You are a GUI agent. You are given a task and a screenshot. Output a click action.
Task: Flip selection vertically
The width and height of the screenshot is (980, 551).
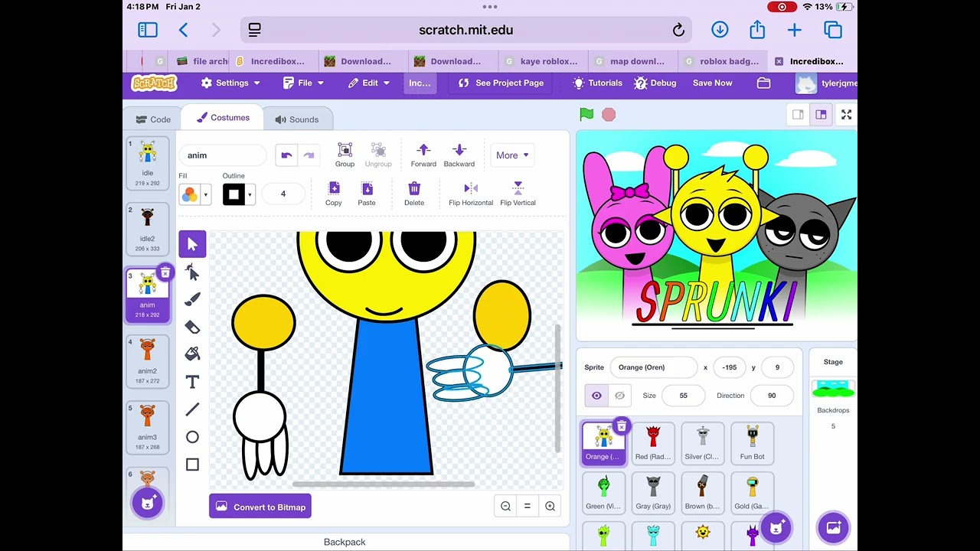(x=518, y=194)
